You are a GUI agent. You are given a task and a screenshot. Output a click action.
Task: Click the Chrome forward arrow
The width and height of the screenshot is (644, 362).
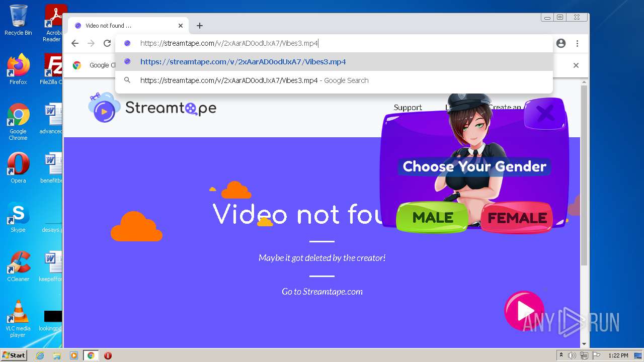pyautogui.click(x=91, y=43)
